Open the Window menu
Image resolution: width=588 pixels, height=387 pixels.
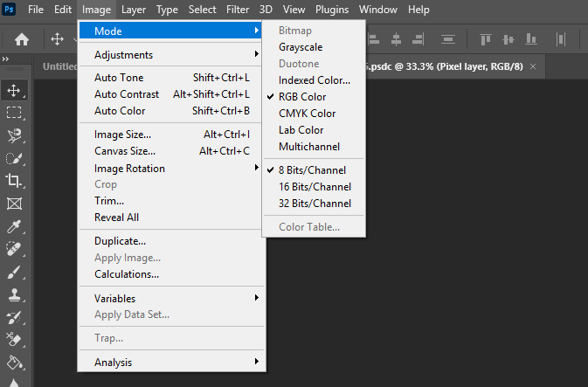pos(377,10)
